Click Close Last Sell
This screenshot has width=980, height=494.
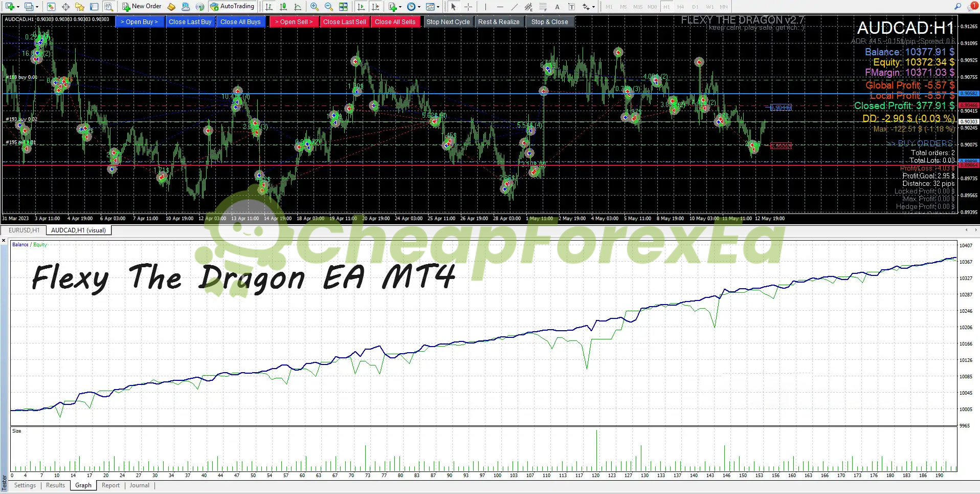[345, 22]
